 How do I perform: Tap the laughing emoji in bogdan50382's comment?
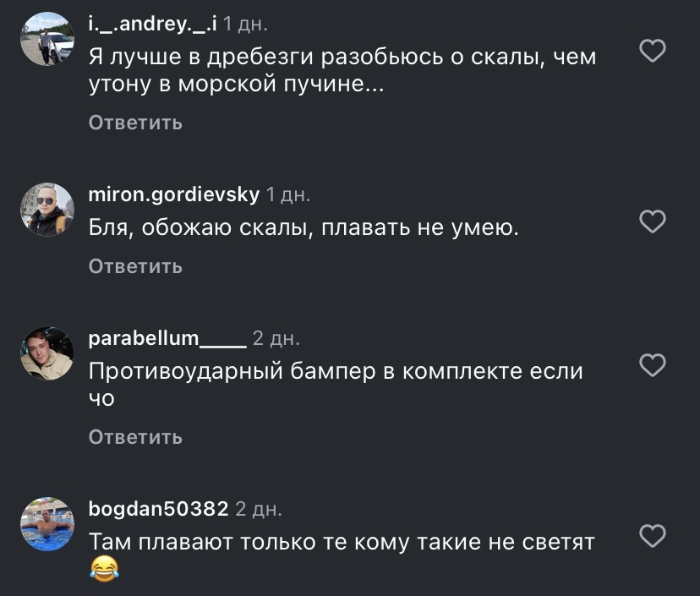pos(105,568)
